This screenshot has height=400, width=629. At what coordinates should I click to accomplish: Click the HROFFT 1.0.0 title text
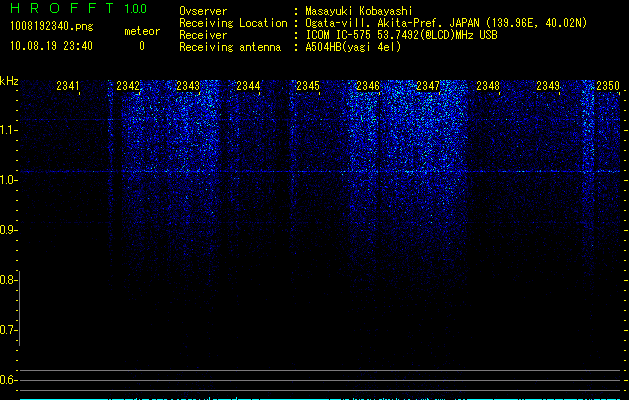[x=78, y=8]
